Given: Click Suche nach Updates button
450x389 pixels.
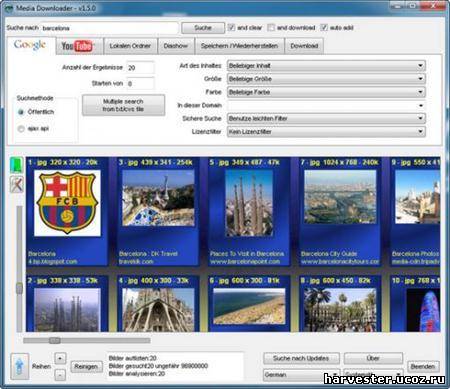Looking at the screenshot, I should (x=301, y=358).
